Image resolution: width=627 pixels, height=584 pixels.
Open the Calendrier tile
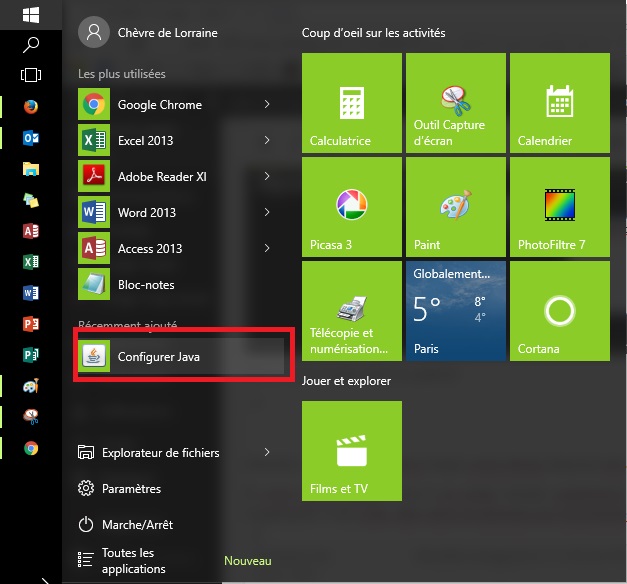coord(559,103)
